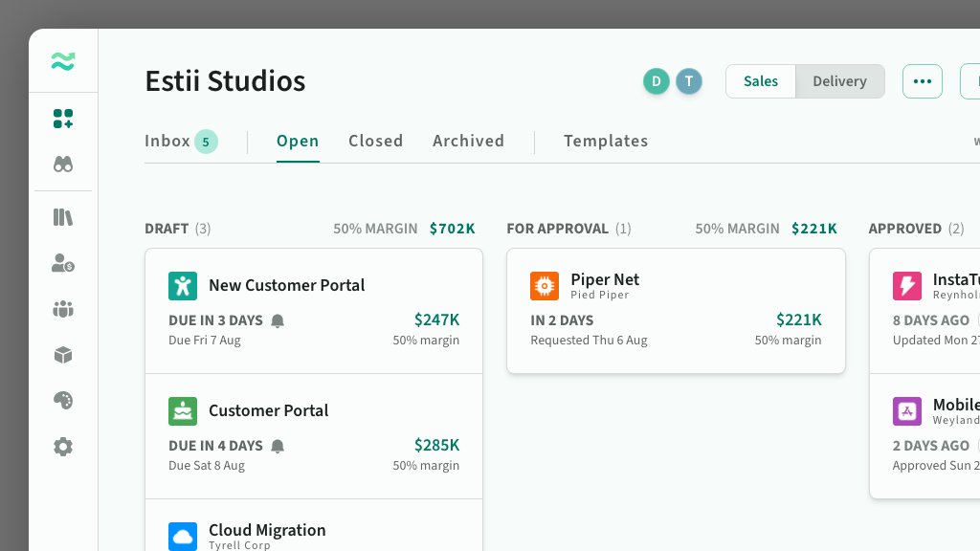Click the bell on DUE IN 4 DAYS
This screenshot has height=551, width=980.
point(278,446)
